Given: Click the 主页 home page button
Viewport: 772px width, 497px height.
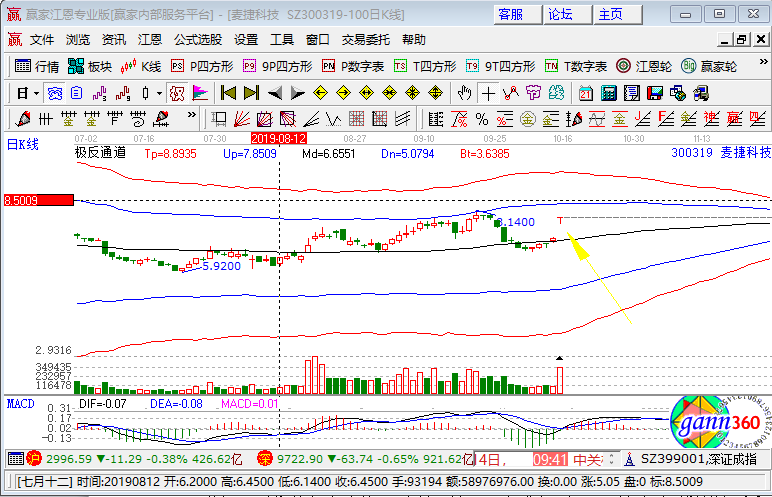Looking at the screenshot, I should click(618, 14).
